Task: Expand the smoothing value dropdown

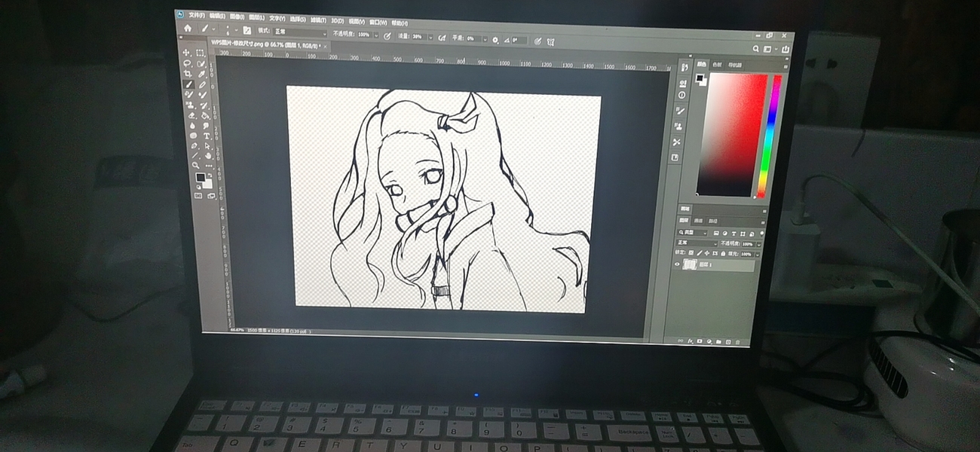Action: (485, 39)
